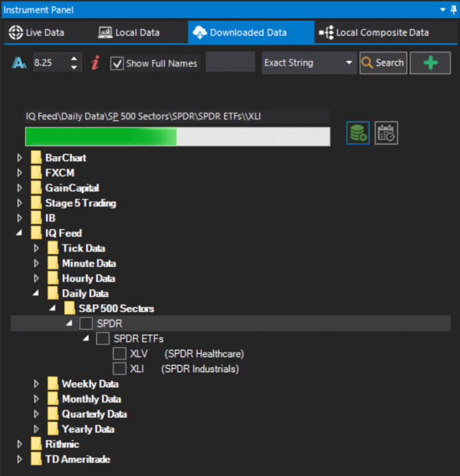Switch to the Live Data tab
460x476 pixels.
(x=36, y=32)
